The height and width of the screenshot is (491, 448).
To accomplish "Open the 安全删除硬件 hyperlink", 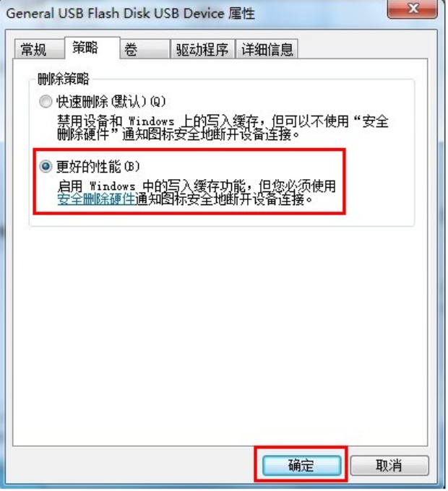I will tap(96, 199).
